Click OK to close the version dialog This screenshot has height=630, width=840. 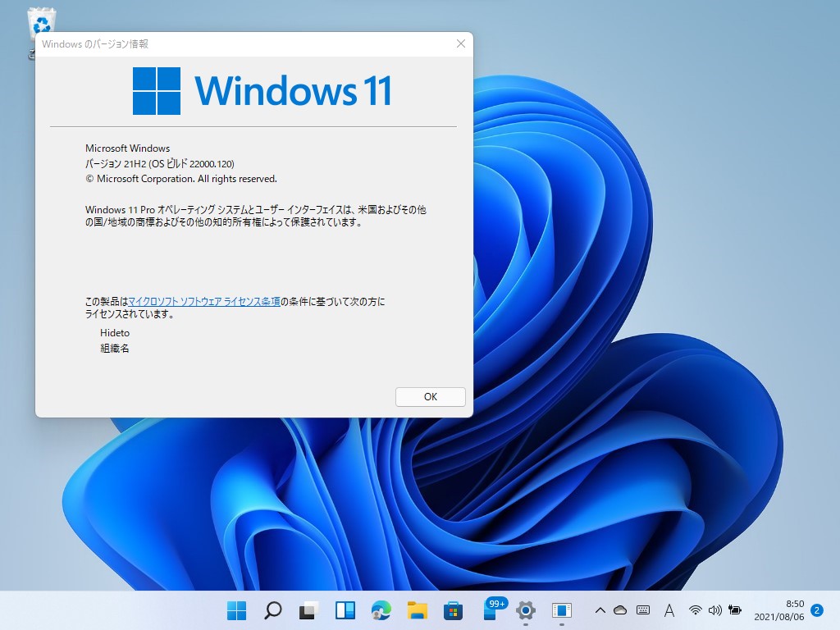pos(430,396)
